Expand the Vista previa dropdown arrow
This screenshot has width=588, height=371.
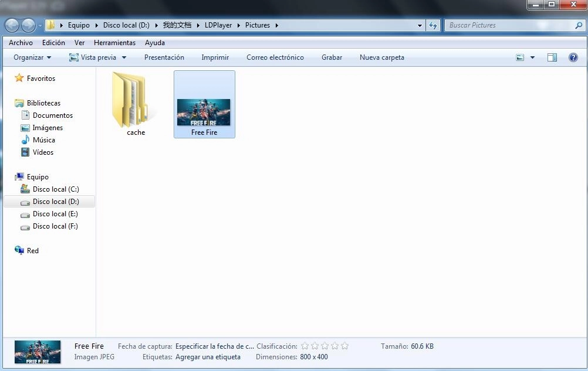(124, 57)
